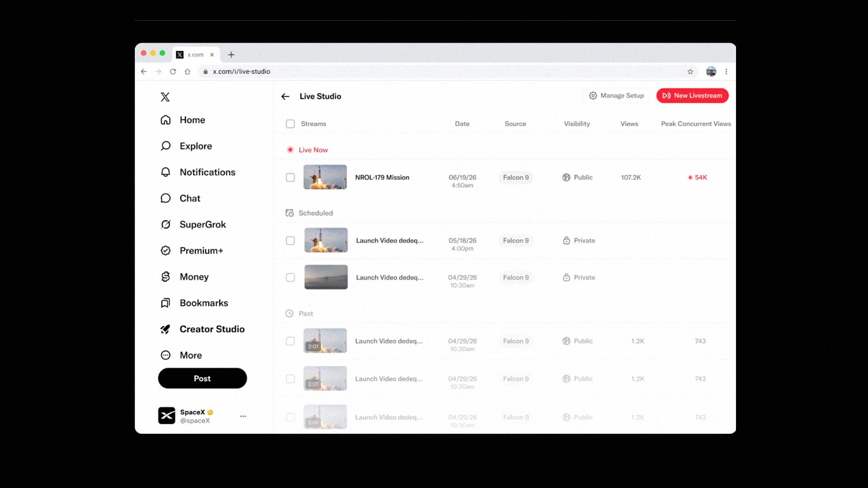Viewport: 868px width, 488px height.
Task: Click the Money dollar icon
Action: click(x=165, y=277)
